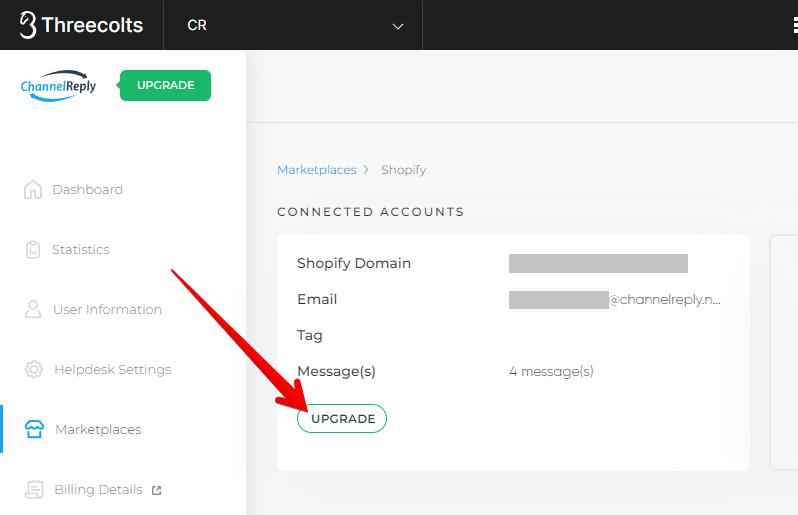Open User Information section
798x515 pixels.
pos(107,309)
